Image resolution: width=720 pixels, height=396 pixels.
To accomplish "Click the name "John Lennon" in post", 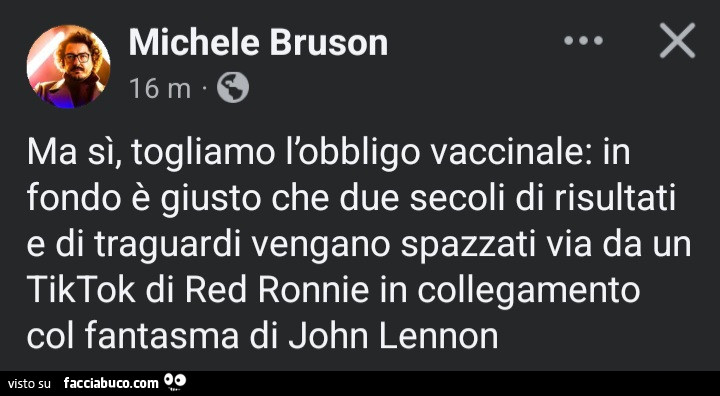I will click(x=394, y=336).
